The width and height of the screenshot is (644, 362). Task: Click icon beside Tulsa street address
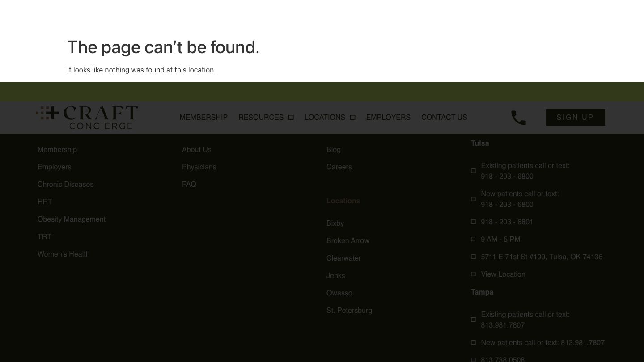(473, 257)
